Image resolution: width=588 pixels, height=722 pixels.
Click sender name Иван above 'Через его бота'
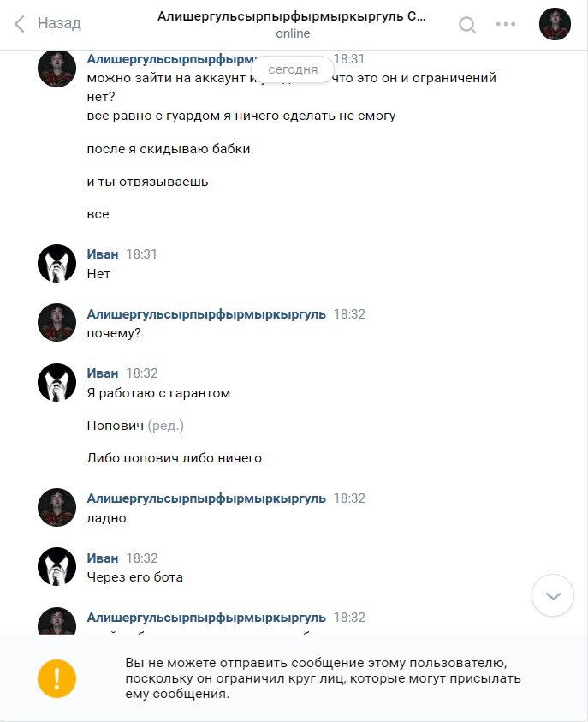point(103,558)
